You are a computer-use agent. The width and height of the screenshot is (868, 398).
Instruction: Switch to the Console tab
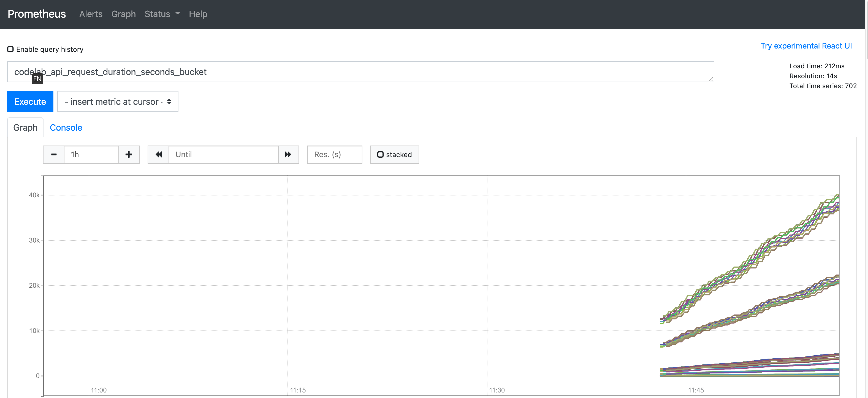[66, 128]
